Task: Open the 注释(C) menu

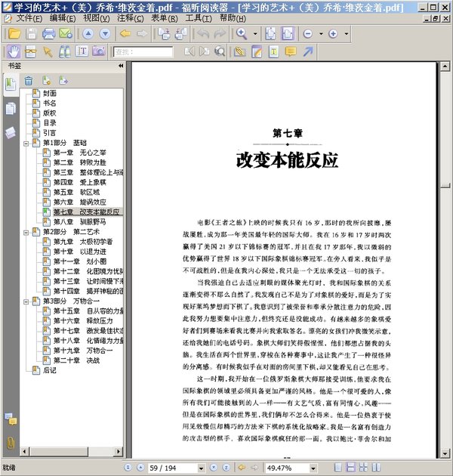Action: (131, 19)
